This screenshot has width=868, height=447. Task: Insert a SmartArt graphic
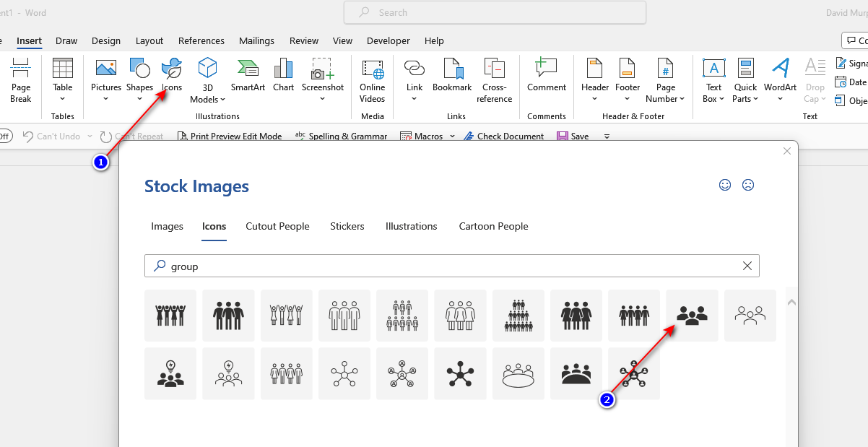pyautogui.click(x=248, y=75)
